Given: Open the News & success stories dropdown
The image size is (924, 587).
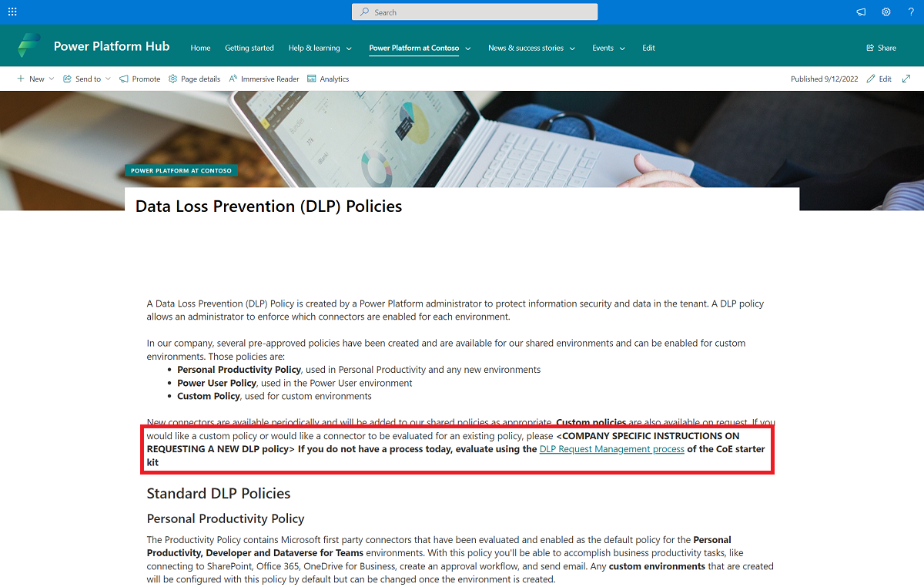Looking at the screenshot, I should pos(532,47).
